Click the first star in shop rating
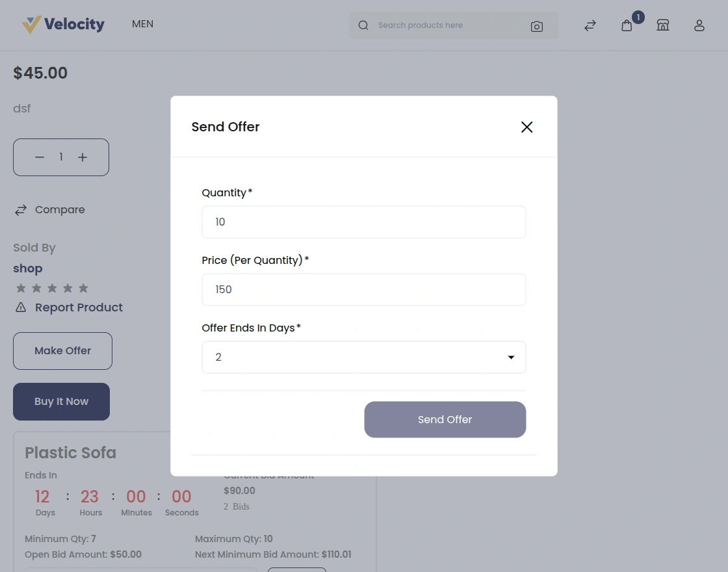Viewport: 728px width, 572px height. pyautogui.click(x=20, y=288)
